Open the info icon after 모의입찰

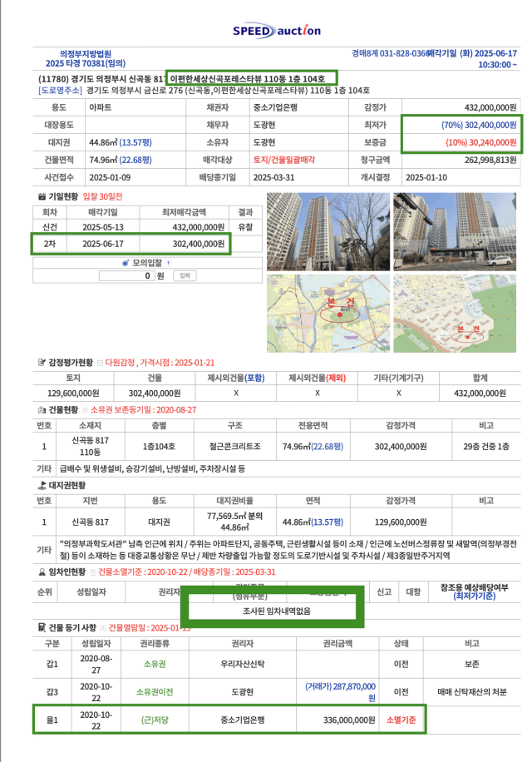169,263
